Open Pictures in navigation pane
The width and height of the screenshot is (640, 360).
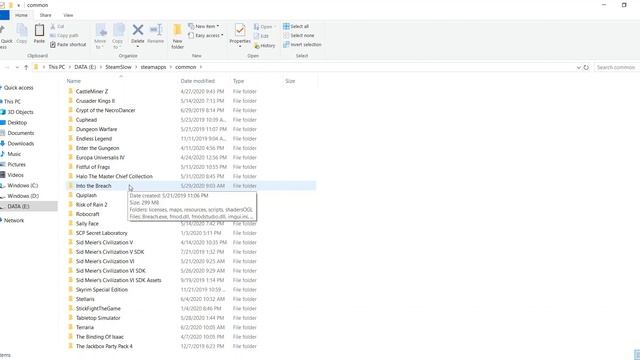[x=16, y=164]
